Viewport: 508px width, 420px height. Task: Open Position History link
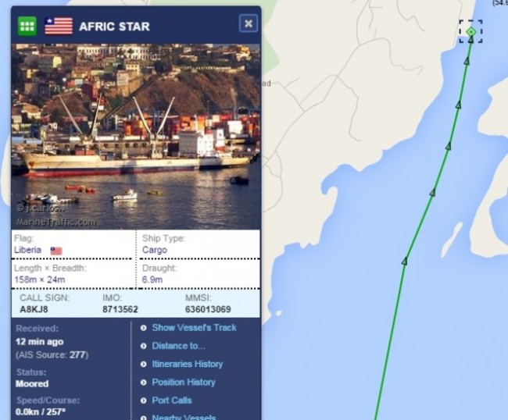point(184,383)
